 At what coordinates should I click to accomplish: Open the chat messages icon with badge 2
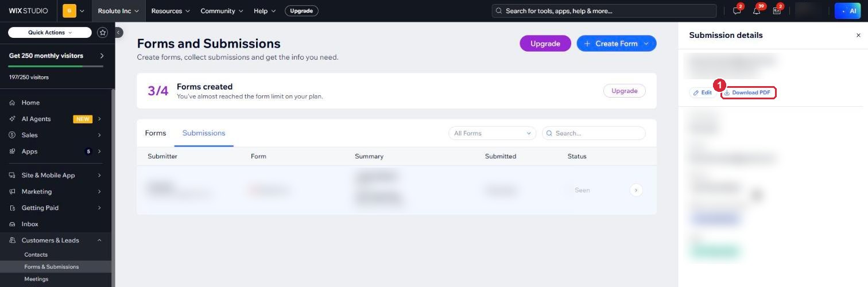[737, 11]
